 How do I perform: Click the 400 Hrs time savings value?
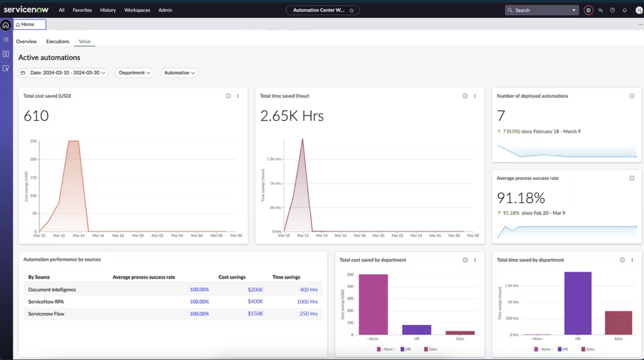(x=309, y=290)
